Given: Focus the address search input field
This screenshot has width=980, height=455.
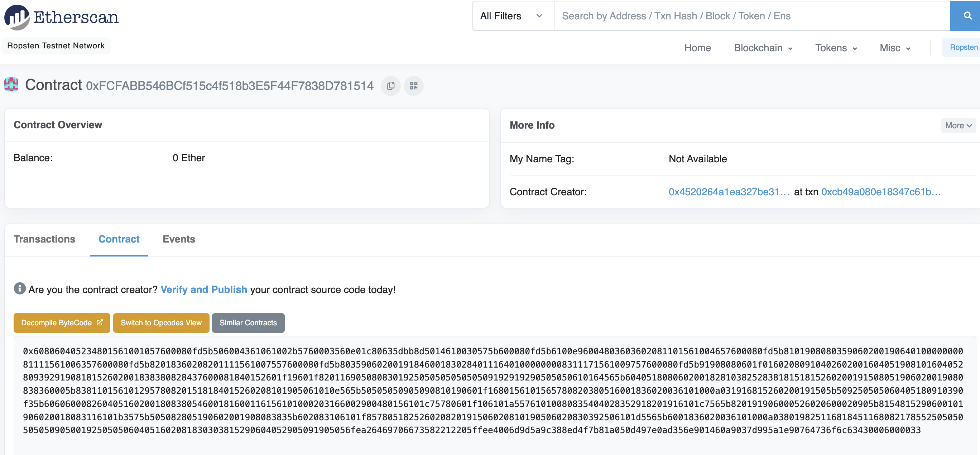Looking at the screenshot, I should click(x=751, y=16).
